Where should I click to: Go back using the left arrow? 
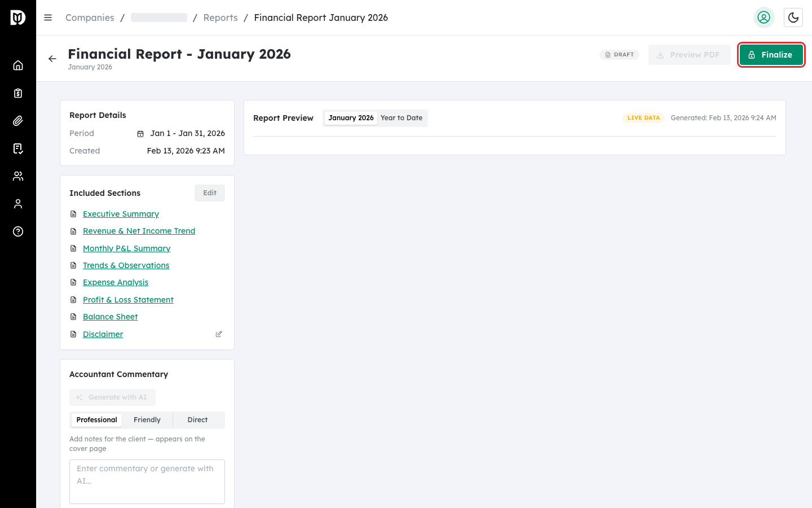pyautogui.click(x=52, y=58)
